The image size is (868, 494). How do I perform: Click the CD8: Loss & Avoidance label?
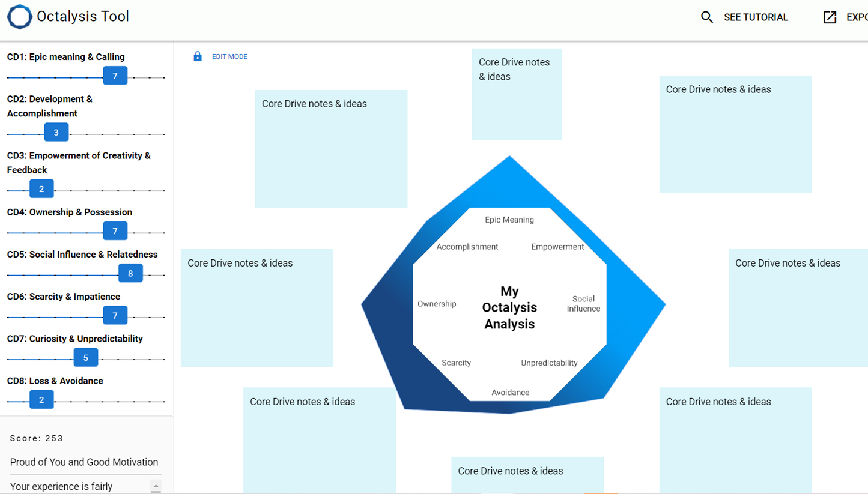coord(55,381)
